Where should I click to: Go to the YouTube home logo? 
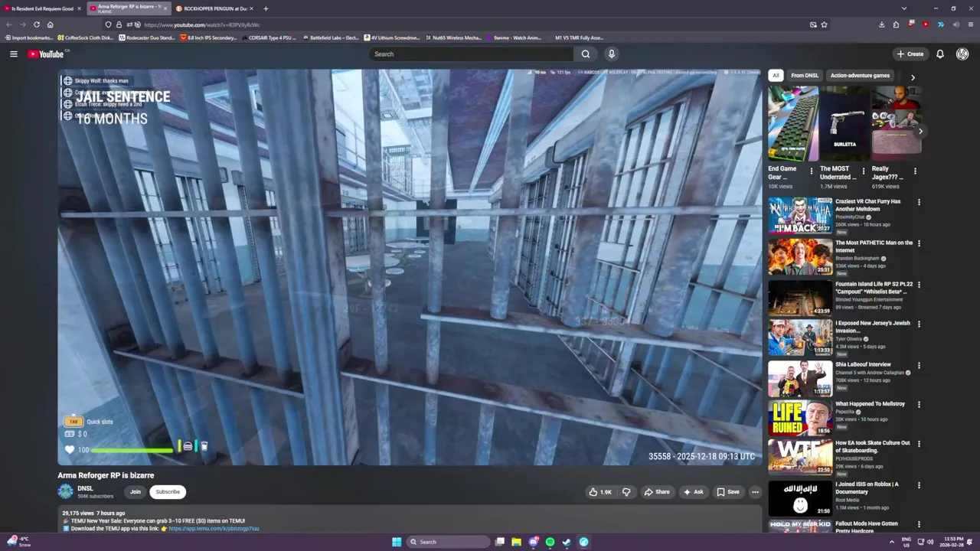(x=47, y=54)
